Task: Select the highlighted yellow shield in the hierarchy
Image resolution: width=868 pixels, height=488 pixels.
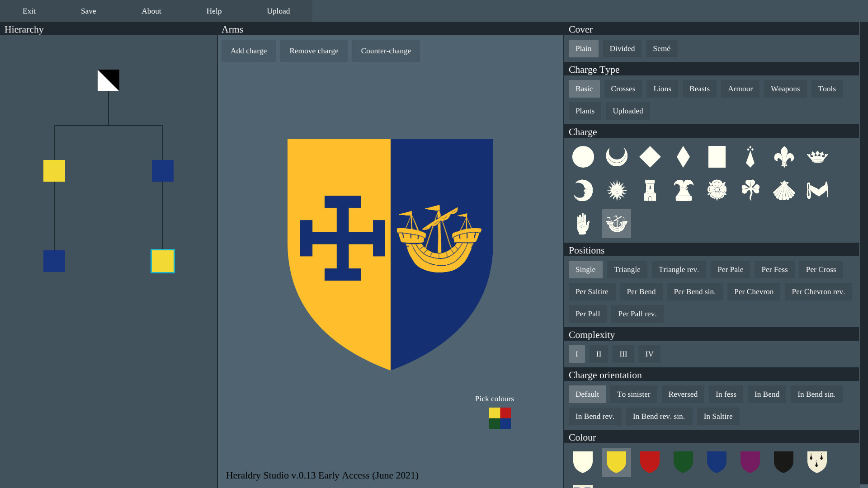Action: tap(162, 261)
